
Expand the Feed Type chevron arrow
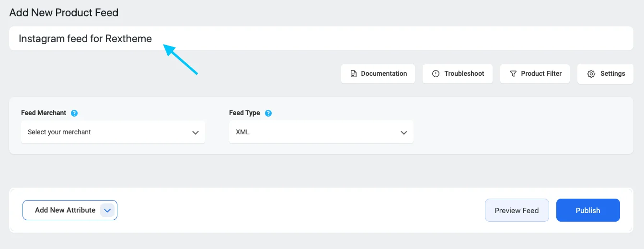tap(404, 132)
